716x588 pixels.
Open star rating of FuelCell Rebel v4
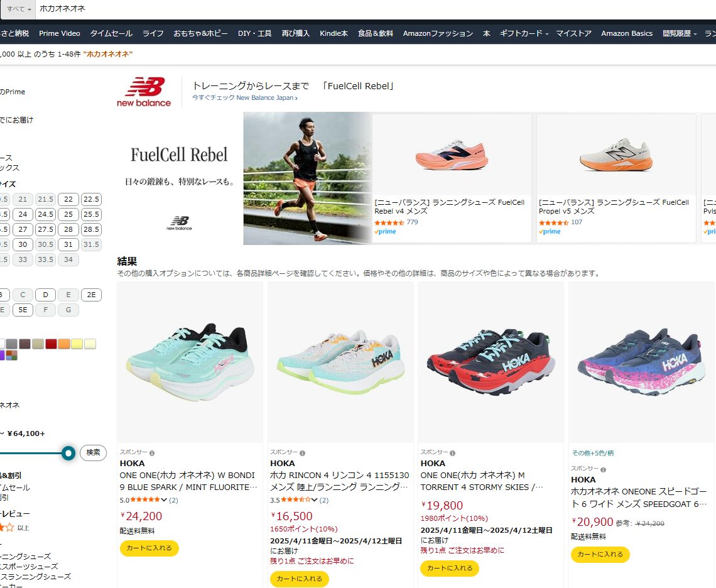(x=389, y=222)
